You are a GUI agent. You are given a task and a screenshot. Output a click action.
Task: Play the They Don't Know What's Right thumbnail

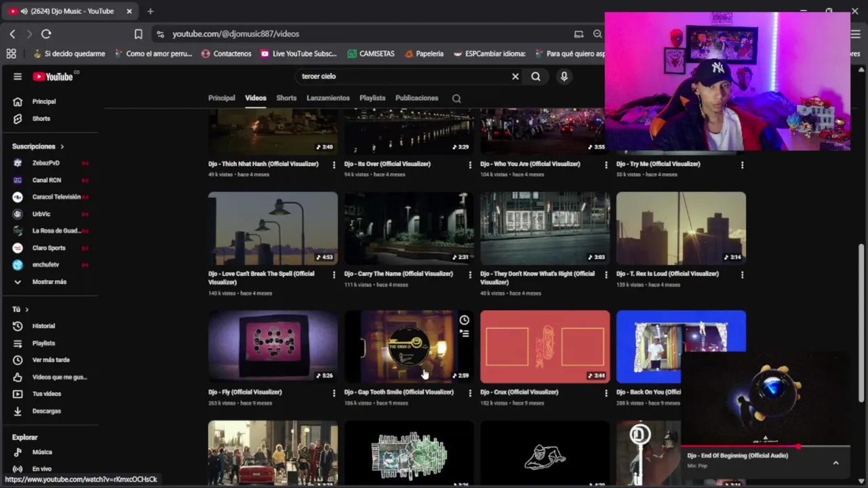point(545,228)
